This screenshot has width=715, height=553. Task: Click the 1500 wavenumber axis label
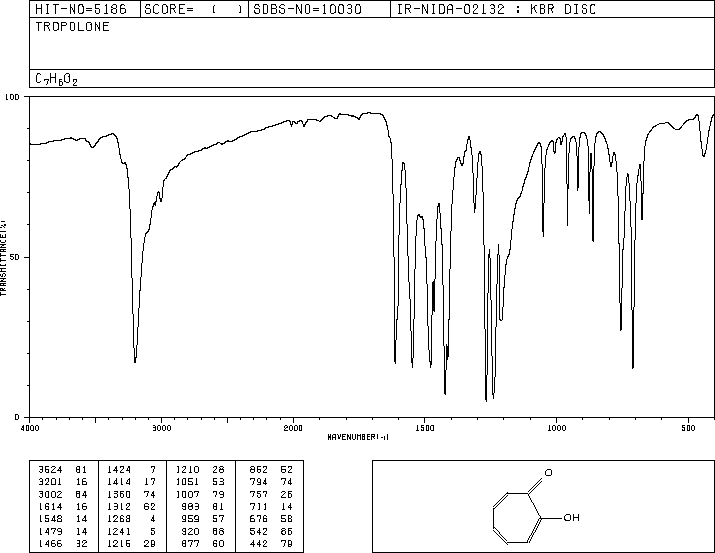pos(425,428)
